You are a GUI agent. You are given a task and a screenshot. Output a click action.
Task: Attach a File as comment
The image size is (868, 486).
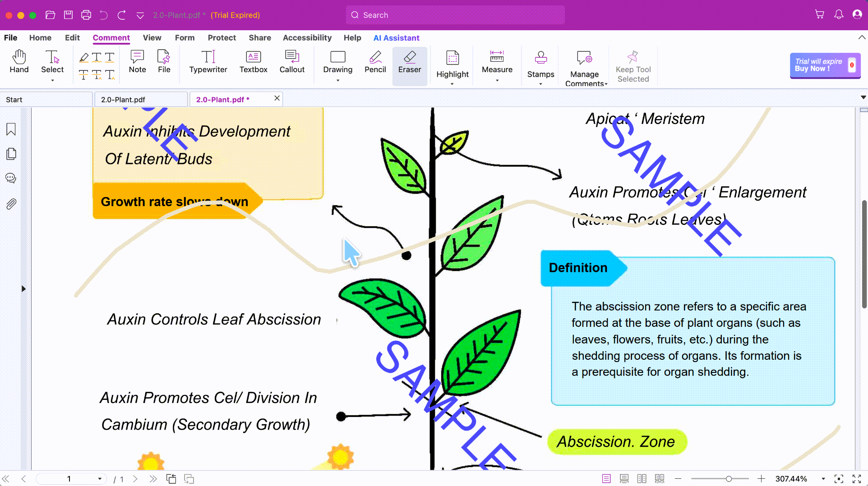click(x=164, y=62)
